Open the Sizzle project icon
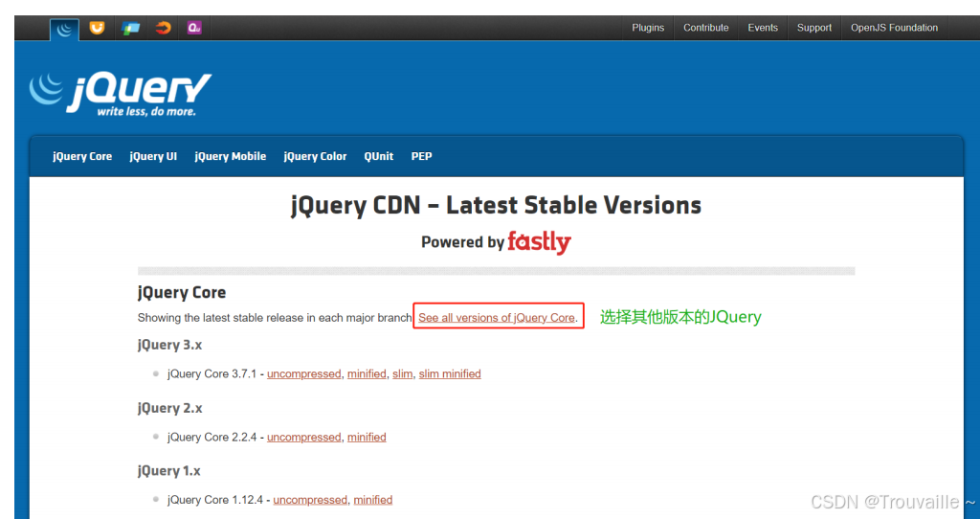Screen dimensions: 980x519 click(163, 28)
